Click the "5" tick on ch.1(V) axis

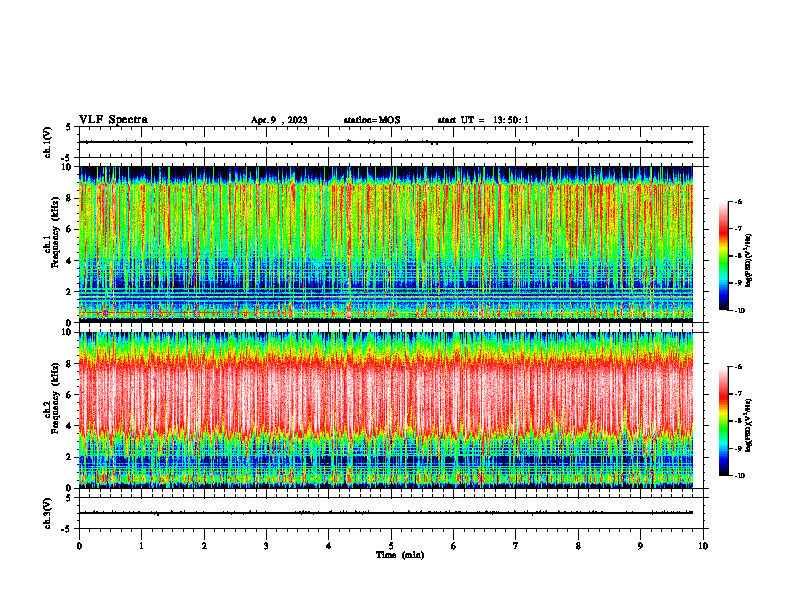tap(69, 127)
